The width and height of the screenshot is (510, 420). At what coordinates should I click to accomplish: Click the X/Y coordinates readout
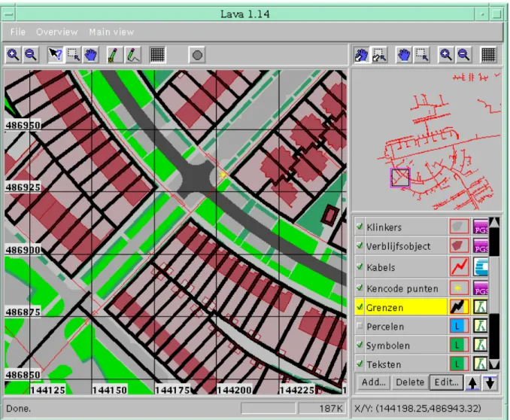click(417, 408)
